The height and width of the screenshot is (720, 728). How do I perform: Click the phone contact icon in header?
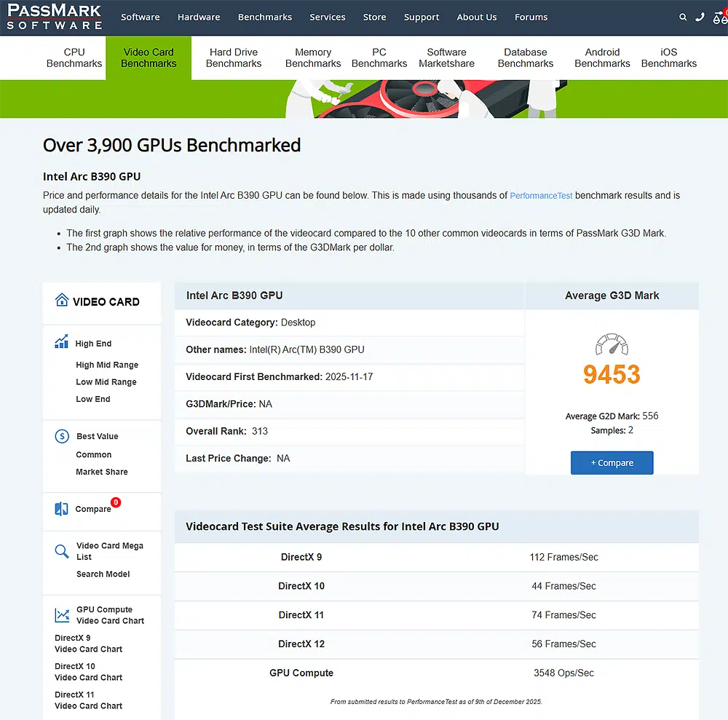[x=700, y=17]
